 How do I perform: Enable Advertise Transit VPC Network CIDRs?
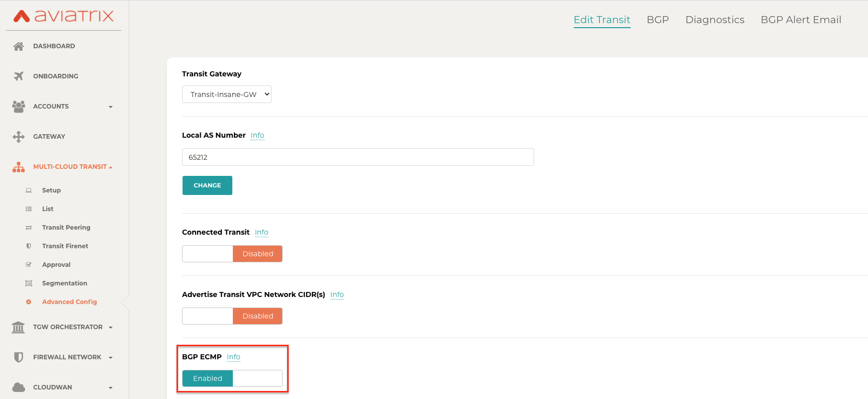pyautogui.click(x=232, y=316)
